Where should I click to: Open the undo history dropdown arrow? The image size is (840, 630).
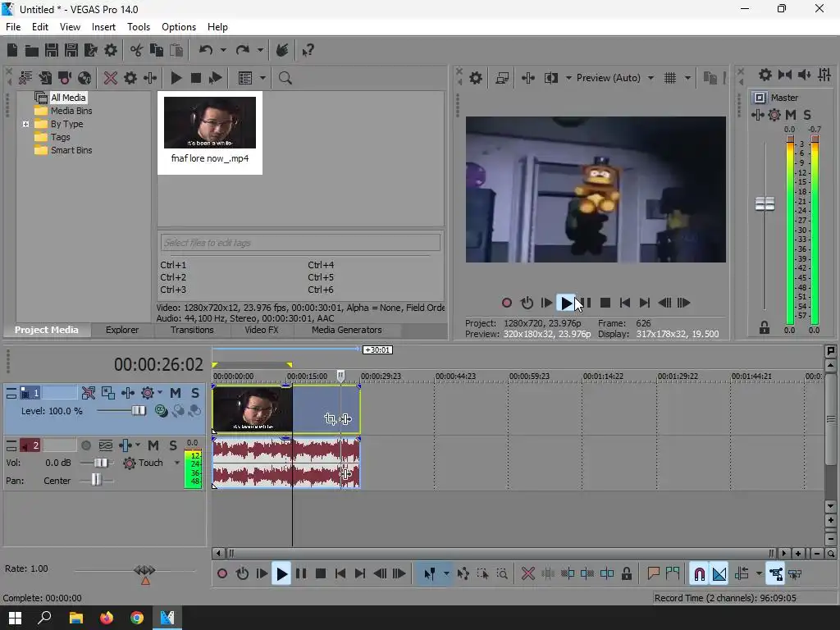[x=223, y=50]
